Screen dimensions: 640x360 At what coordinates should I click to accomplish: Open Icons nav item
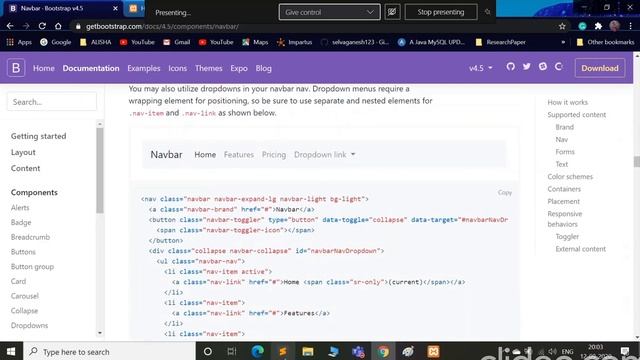[x=178, y=68]
